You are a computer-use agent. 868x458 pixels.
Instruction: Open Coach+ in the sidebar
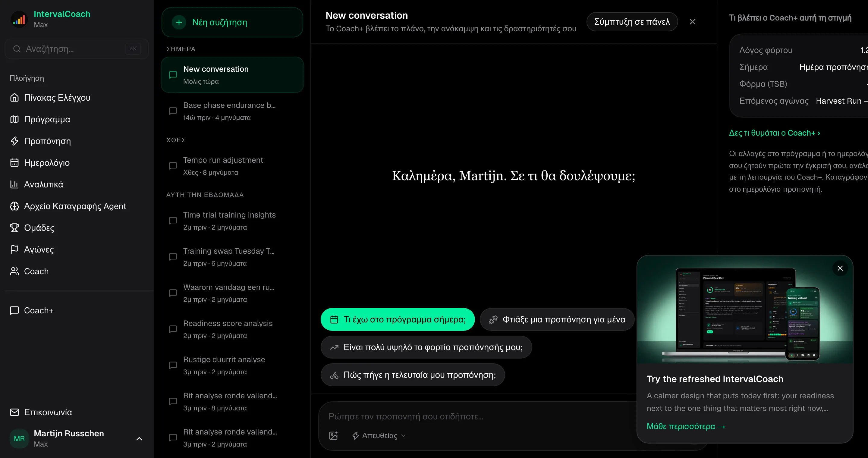[x=77, y=310]
